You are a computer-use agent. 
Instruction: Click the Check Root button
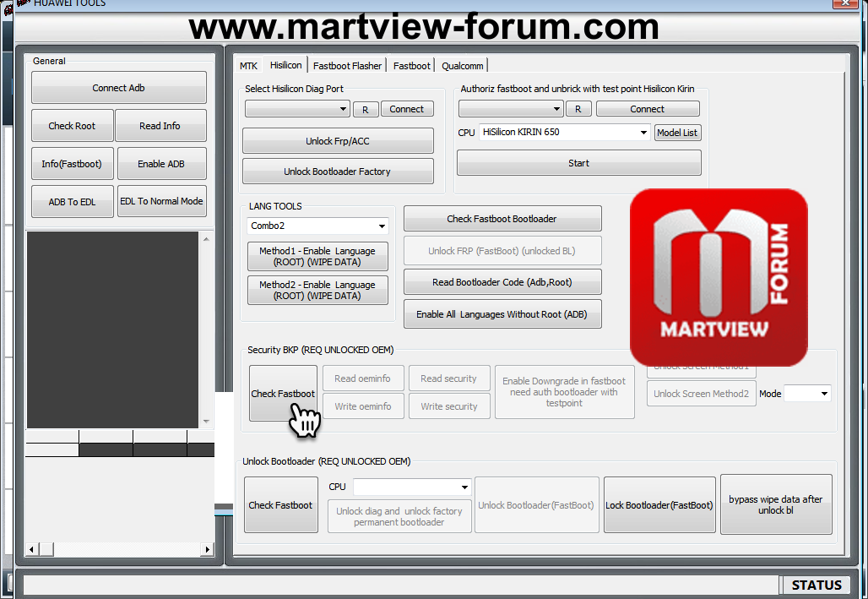pos(72,126)
